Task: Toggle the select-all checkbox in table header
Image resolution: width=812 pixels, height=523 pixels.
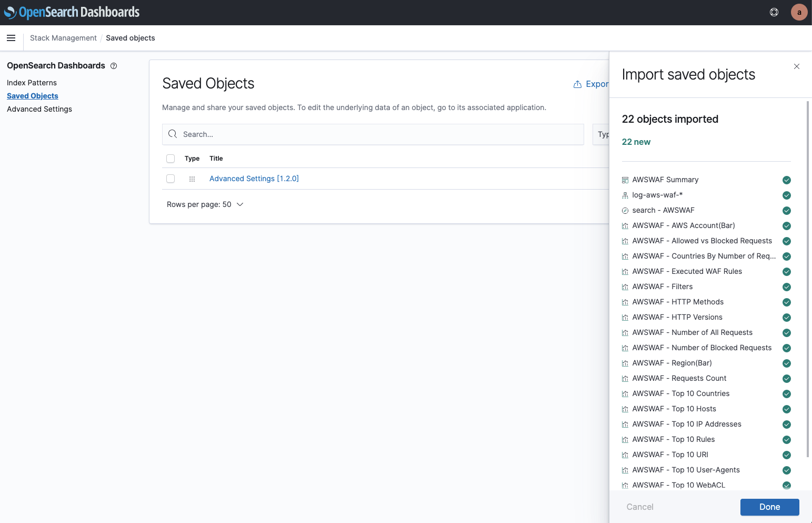Action: point(171,159)
